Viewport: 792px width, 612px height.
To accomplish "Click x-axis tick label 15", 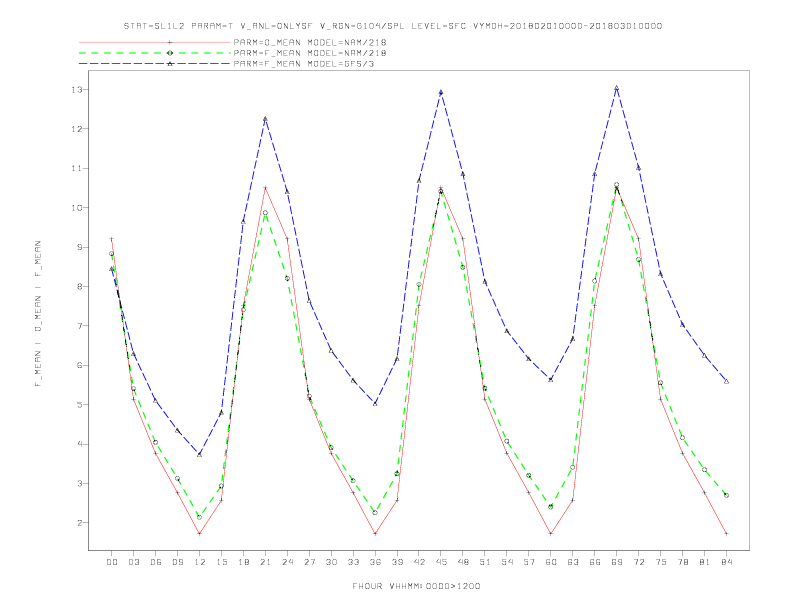I will click(221, 562).
